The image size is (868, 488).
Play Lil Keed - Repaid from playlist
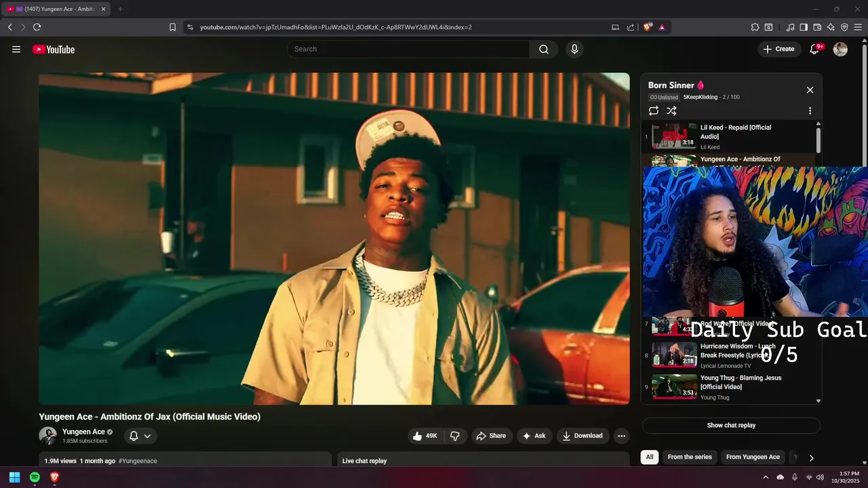730,137
